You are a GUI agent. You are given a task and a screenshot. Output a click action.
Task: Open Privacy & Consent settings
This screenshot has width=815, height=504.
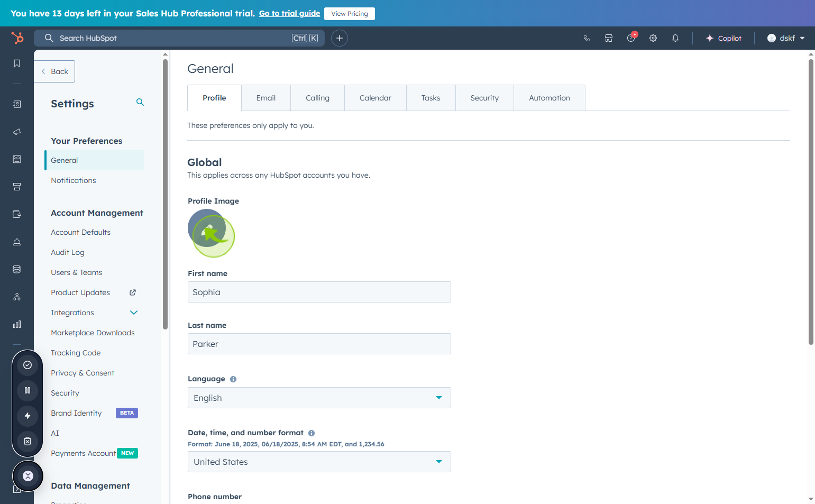83,373
